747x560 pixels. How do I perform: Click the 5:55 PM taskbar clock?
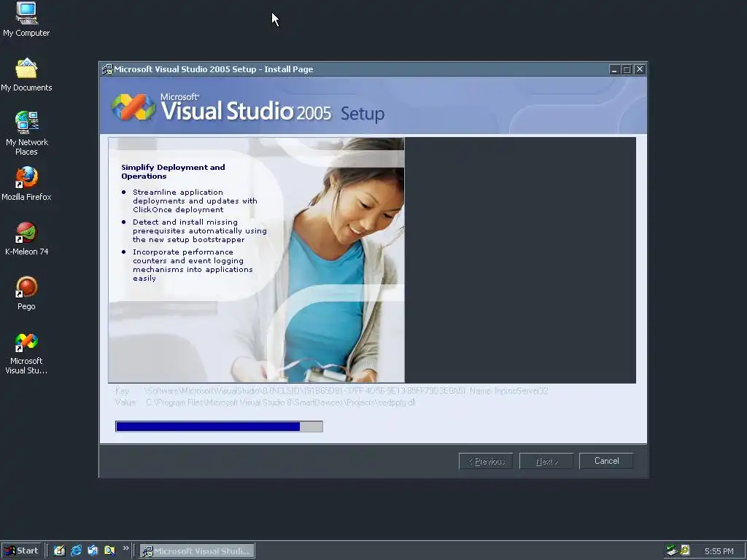pyautogui.click(x=719, y=551)
